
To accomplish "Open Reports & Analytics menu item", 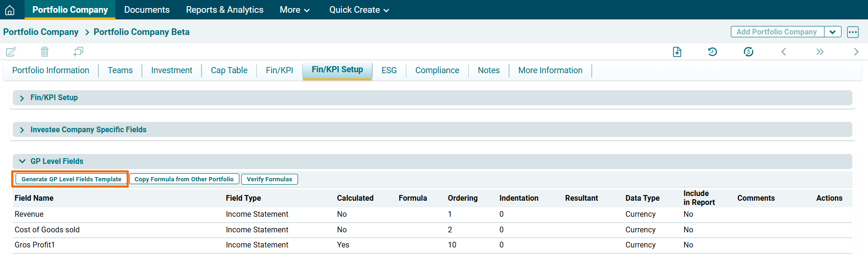I will [x=225, y=10].
